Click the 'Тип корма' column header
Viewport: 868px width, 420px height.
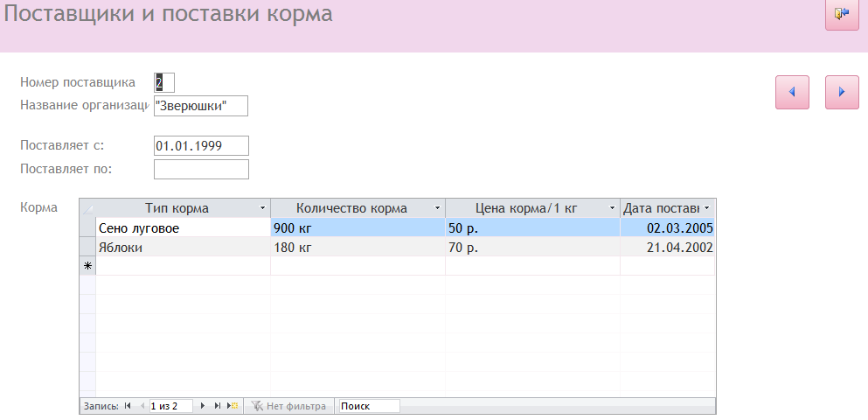pos(184,208)
